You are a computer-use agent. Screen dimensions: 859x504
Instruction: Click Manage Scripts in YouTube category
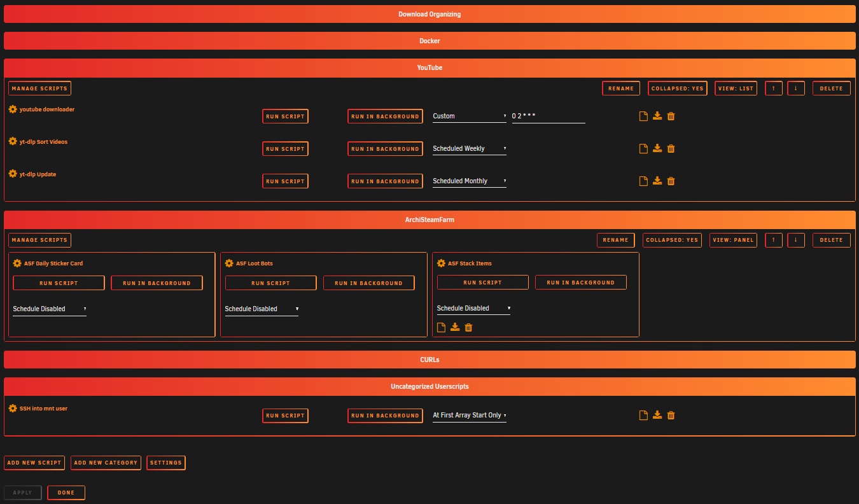[39, 88]
